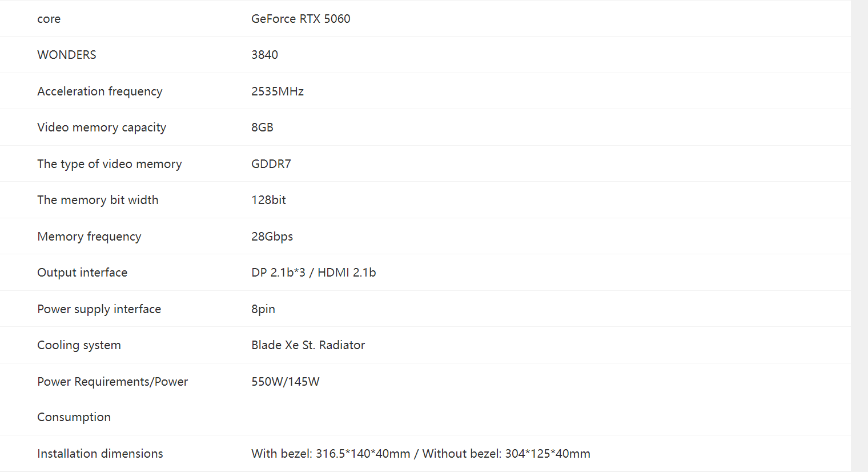Click the Acceleration frequency label
Screen dimensions: 868x472
(100, 91)
